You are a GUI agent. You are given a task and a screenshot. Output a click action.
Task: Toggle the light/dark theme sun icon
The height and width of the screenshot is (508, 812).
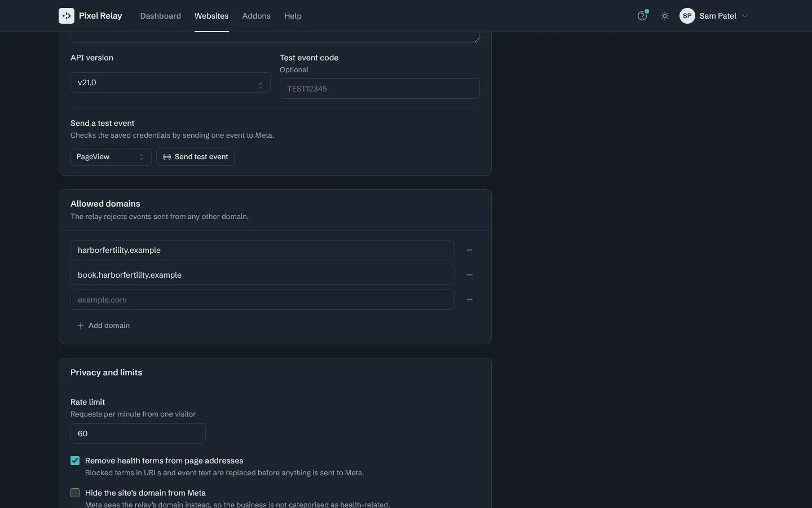[x=665, y=16]
